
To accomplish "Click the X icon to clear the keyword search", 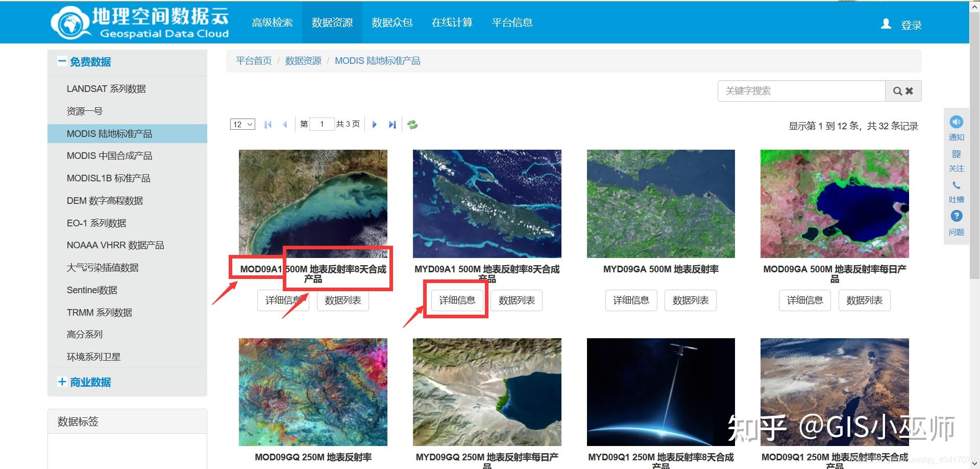I will tap(910, 90).
